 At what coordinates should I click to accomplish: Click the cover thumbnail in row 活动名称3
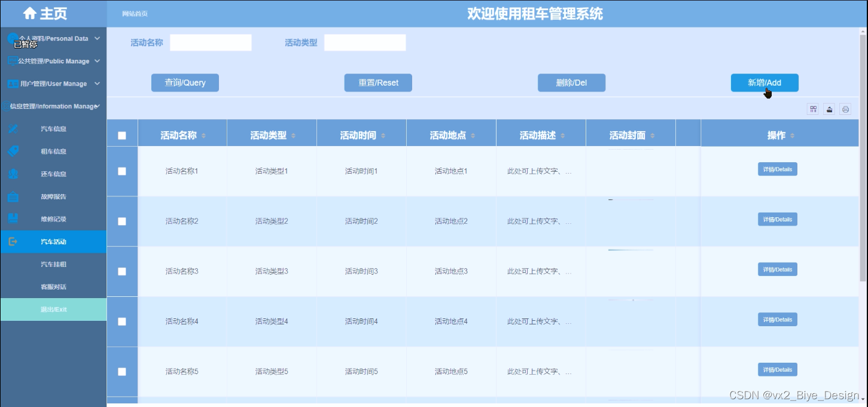click(x=631, y=250)
